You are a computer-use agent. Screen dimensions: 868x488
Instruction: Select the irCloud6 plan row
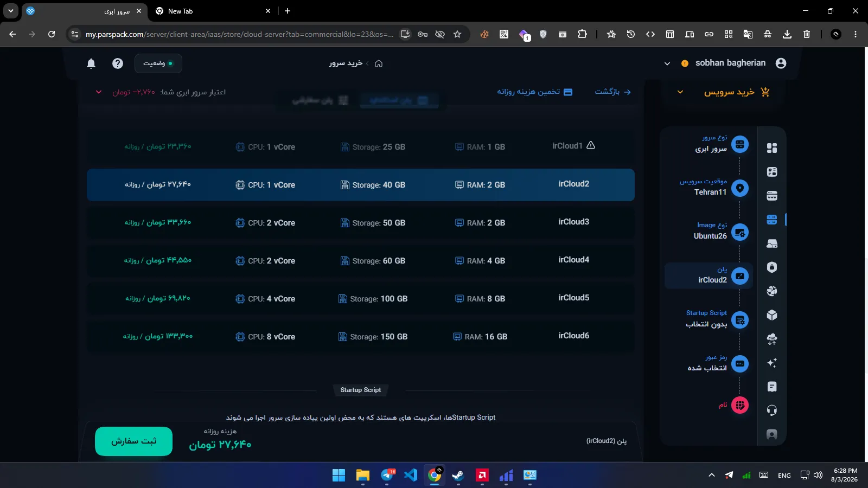coord(361,337)
